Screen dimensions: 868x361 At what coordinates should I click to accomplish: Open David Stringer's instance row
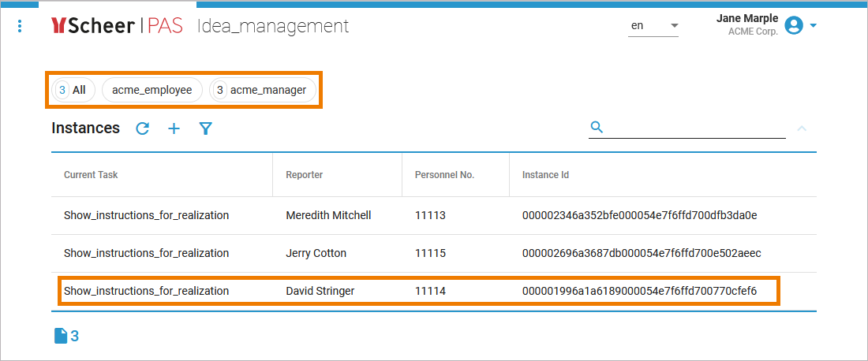tap(320, 291)
